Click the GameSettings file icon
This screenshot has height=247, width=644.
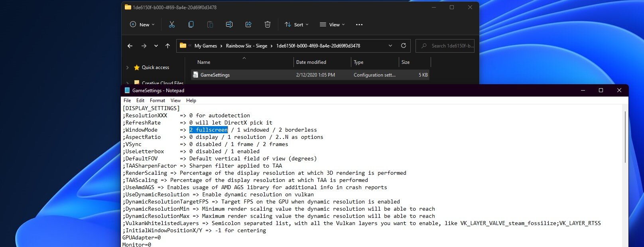click(195, 75)
